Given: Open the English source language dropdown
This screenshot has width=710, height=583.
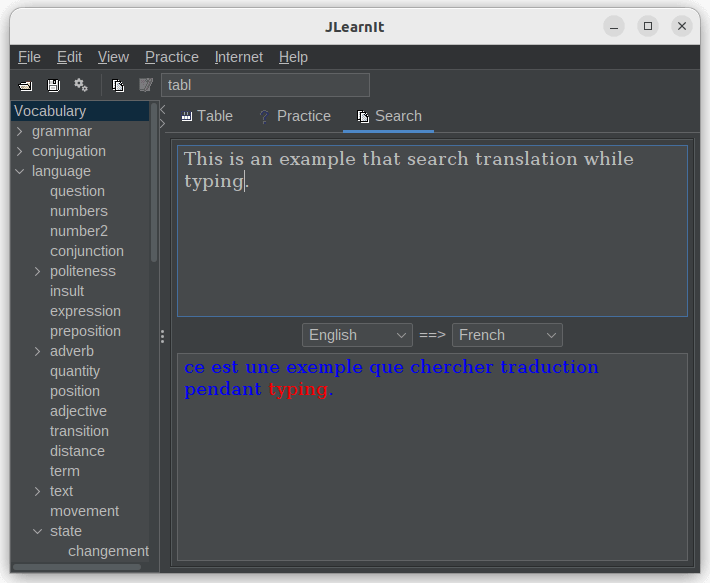Looking at the screenshot, I should [x=357, y=335].
